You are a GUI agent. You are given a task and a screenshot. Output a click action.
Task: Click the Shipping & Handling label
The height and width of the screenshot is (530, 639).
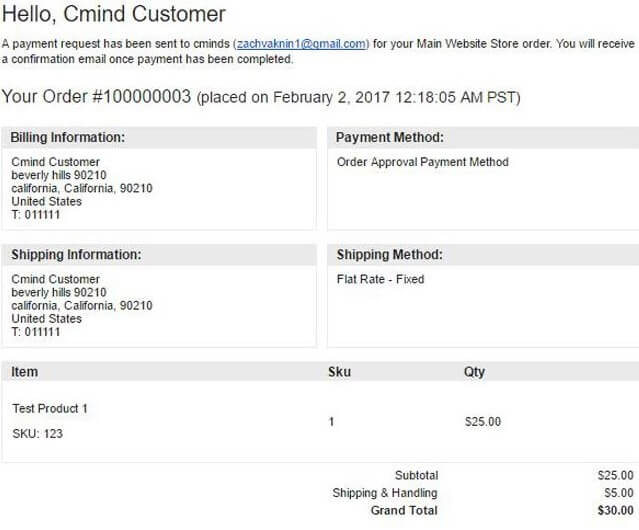(385, 493)
